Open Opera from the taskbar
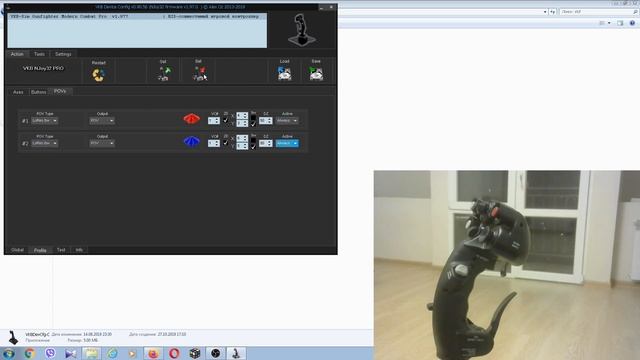The height and width of the screenshot is (360, 640). click(x=174, y=353)
